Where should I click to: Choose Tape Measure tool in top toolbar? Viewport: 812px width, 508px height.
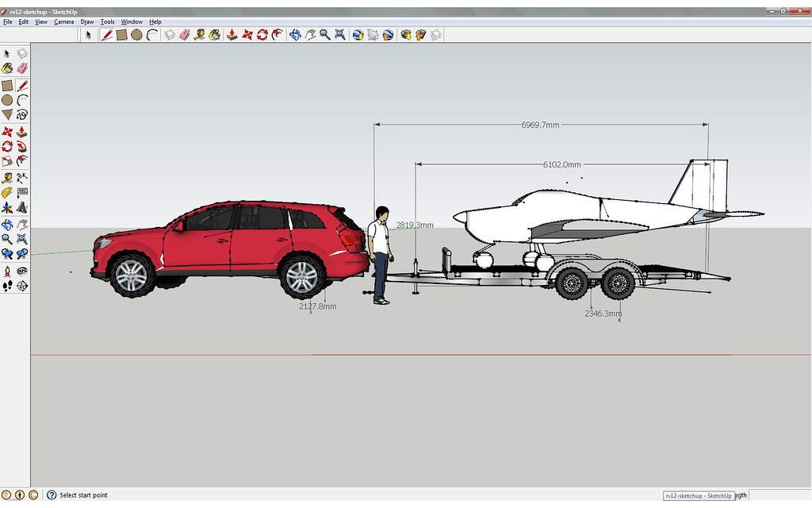pos(199,35)
